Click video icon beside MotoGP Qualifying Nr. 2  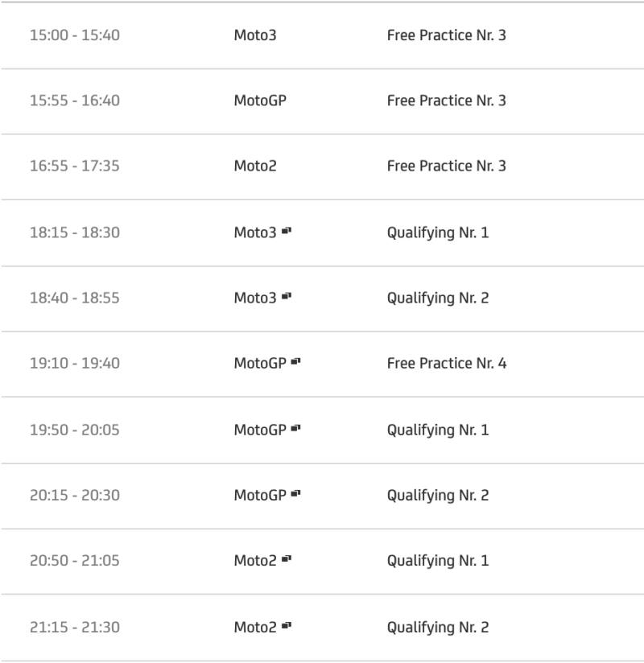pyautogui.click(x=295, y=493)
